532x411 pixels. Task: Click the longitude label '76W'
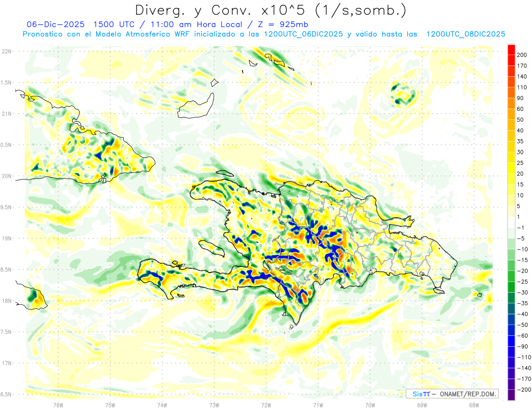[x=58, y=405]
